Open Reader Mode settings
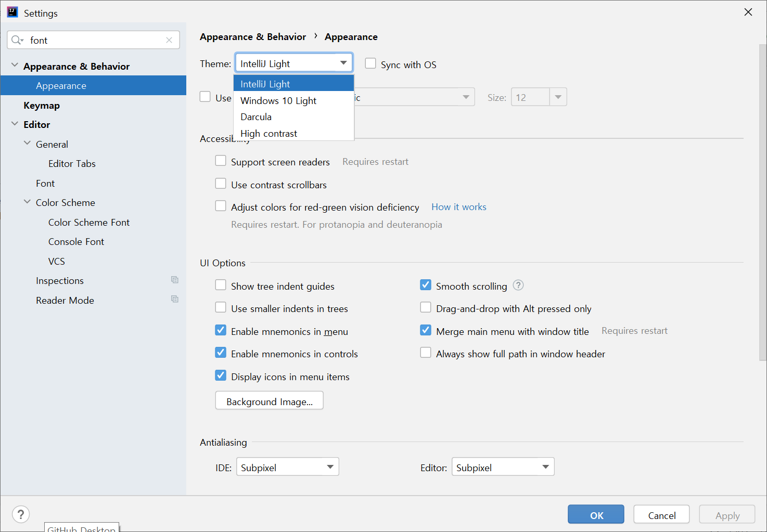This screenshot has height=532, width=767. coord(65,300)
